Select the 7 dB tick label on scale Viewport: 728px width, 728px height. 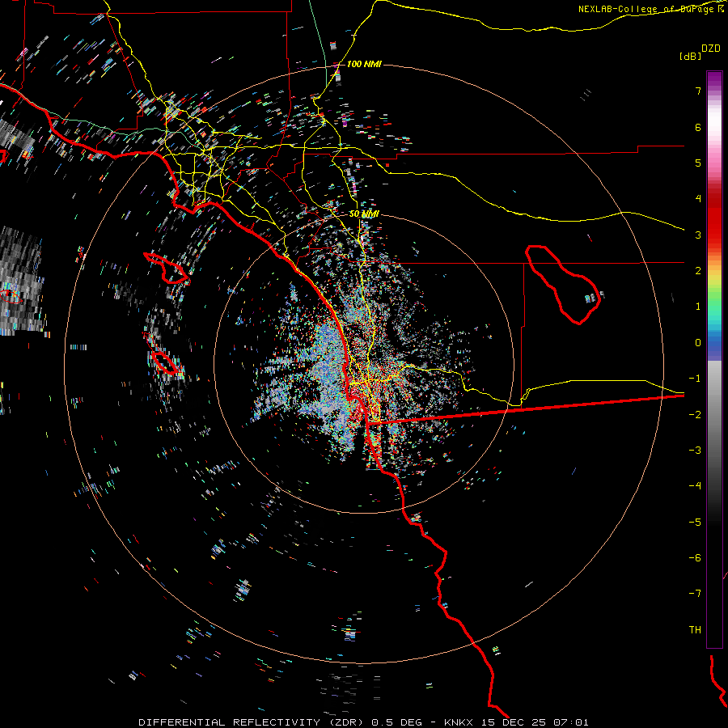point(698,91)
